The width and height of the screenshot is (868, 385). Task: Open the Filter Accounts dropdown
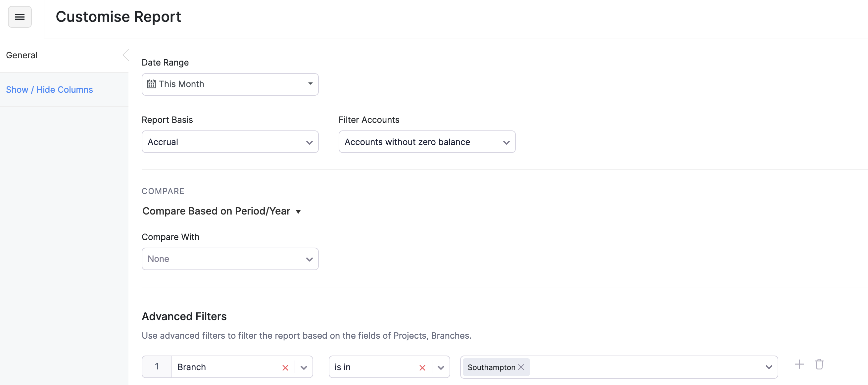click(427, 142)
